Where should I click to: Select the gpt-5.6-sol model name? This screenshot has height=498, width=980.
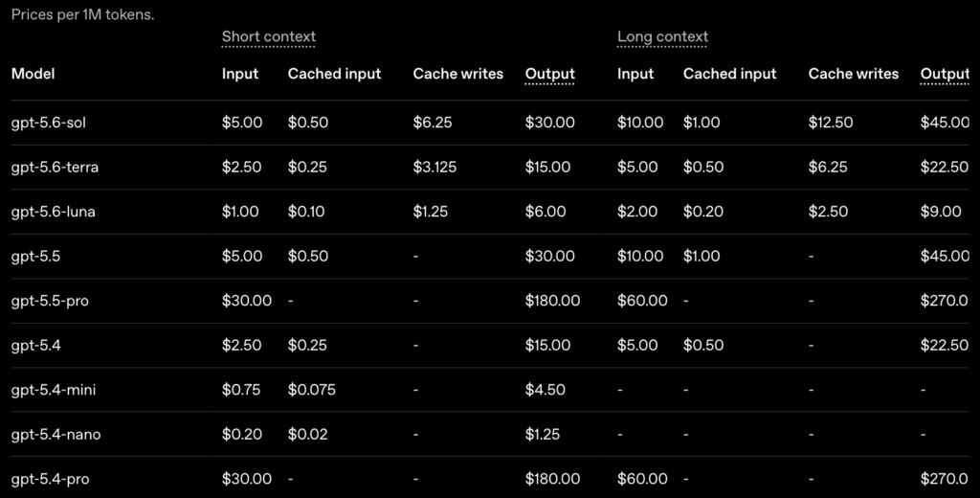click(49, 123)
